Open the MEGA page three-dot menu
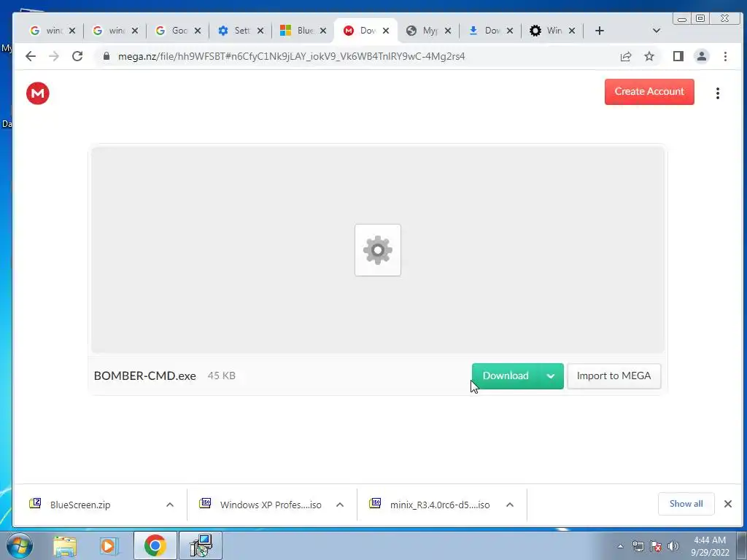Viewport: 747px width, 560px height. 718,93
